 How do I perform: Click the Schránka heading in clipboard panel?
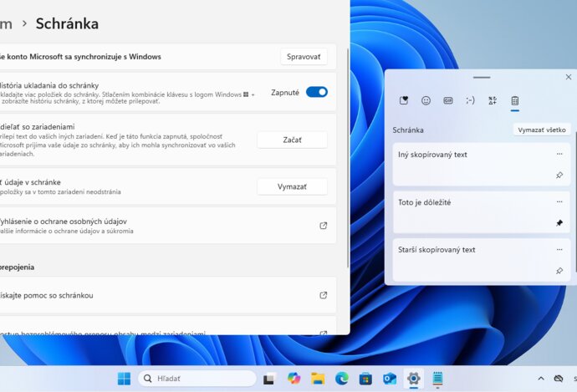click(x=408, y=130)
